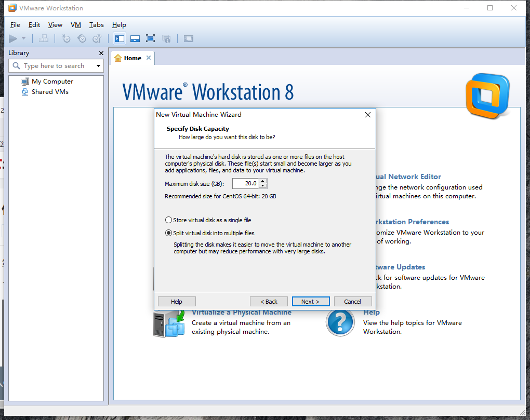Viewport: 530px width, 420px height.
Task: Select My Computer in the Library
Action: pyautogui.click(x=52, y=82)
